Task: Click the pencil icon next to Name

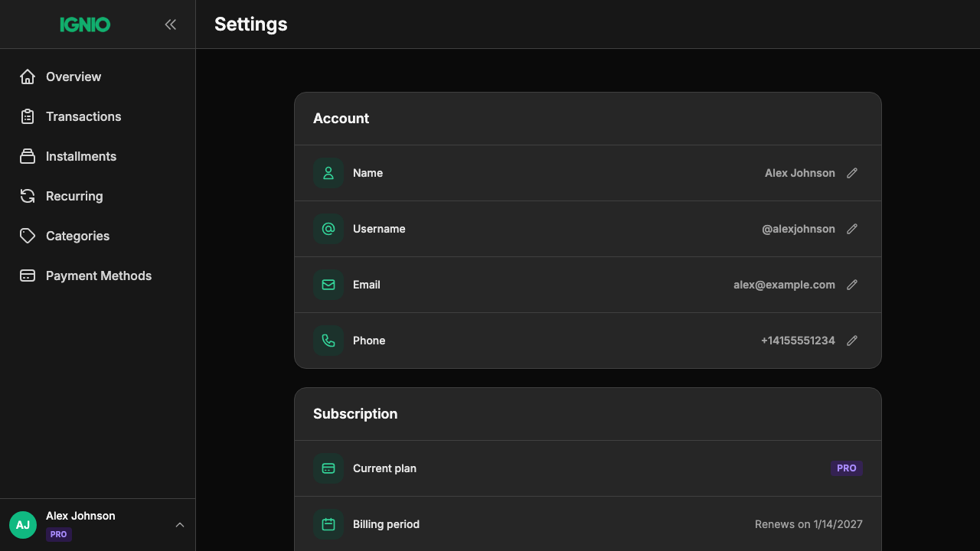Action: (x=852, y=173)
